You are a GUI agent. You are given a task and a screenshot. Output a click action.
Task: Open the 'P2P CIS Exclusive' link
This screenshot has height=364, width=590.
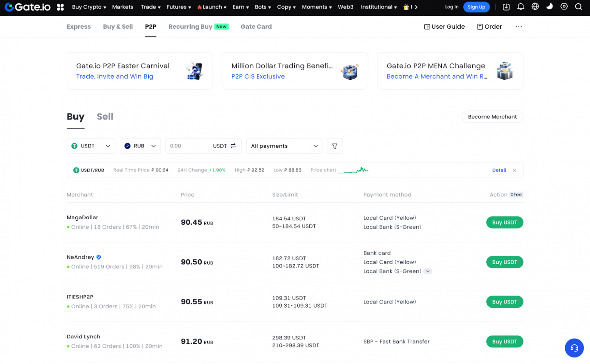pyautogui.click(x=258, y=77)
